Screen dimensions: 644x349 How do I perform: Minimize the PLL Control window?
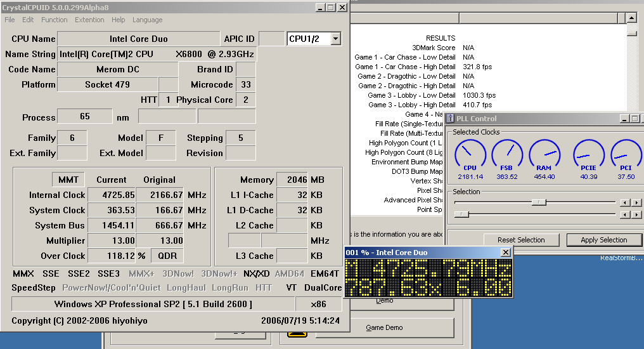click(x=625, y=119)
